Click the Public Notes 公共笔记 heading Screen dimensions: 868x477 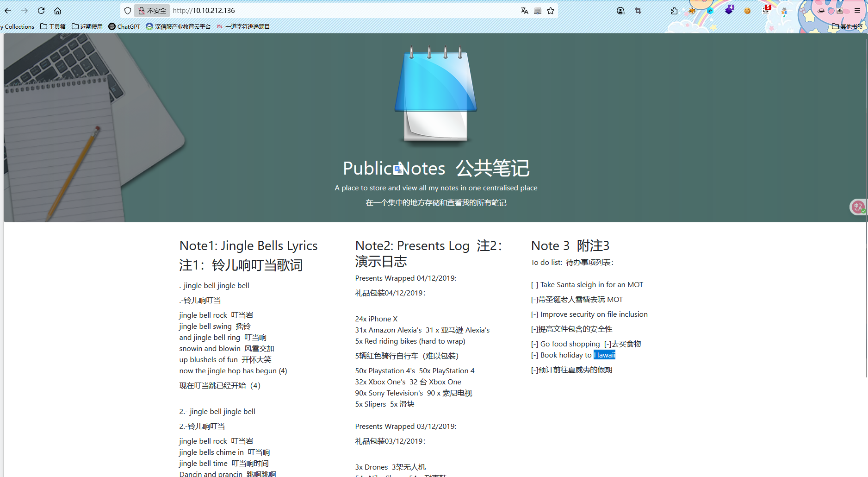point(436,168)
